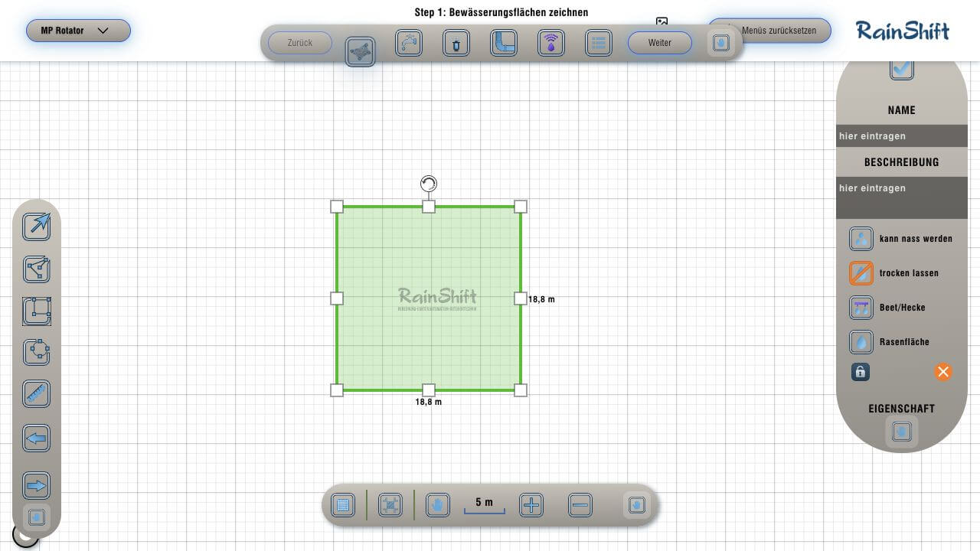This screenshot has height=551, width=980.
Task: Click the top-left corner resize handle
Action: tap(337, 207)
